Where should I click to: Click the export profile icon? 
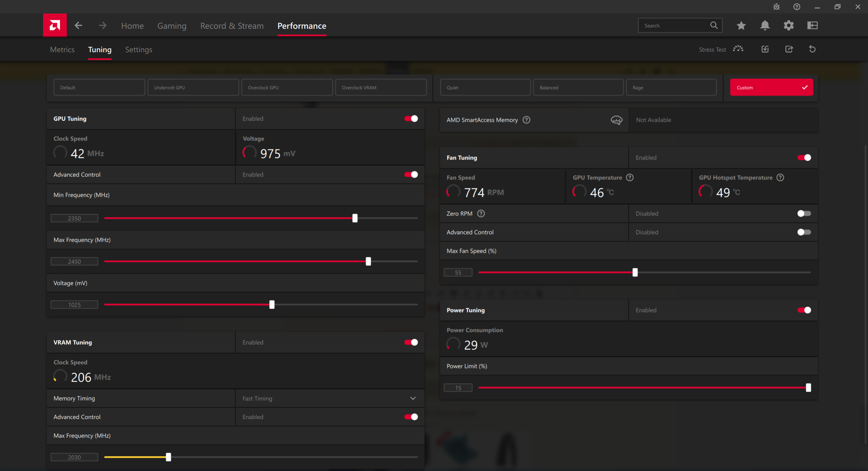click(789, 49)
